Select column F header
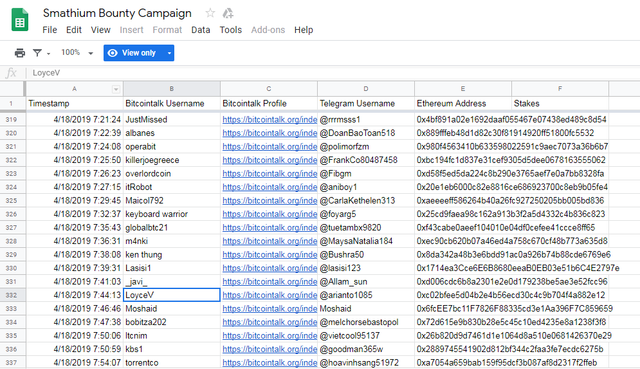 click(x=560, y=89)
